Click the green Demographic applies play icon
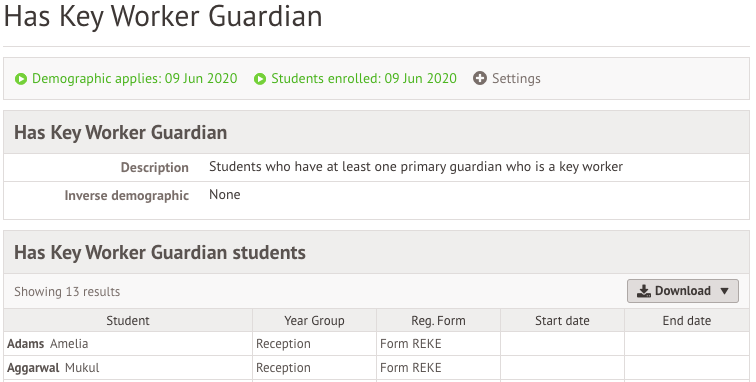 click(x=21, y=79)
